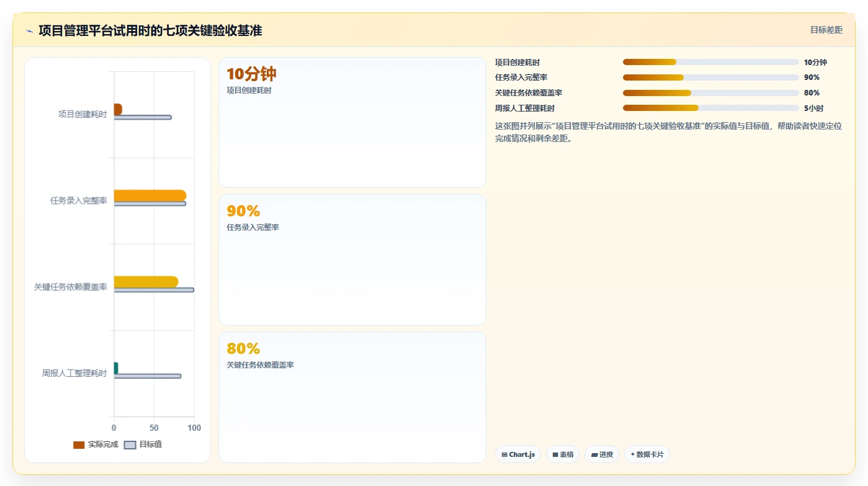The height and width of the screenshot is (486, 868).
Task: Click the 数据卡片 tag chip
Action: tap(647, 454)
